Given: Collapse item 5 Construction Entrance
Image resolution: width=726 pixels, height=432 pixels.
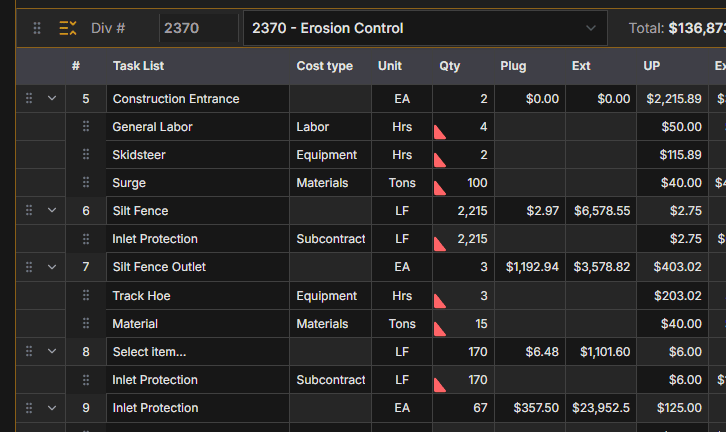Looking at the screenshot, I should [x=52, y=99].
